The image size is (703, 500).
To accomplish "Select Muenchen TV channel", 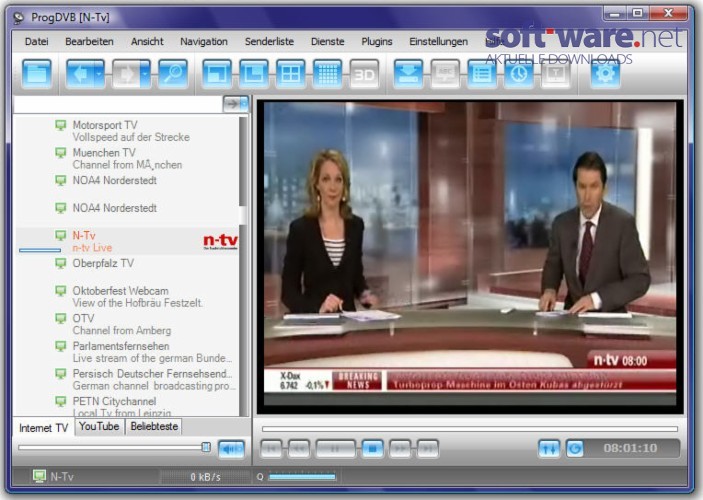I will click(x=126, y=159).
